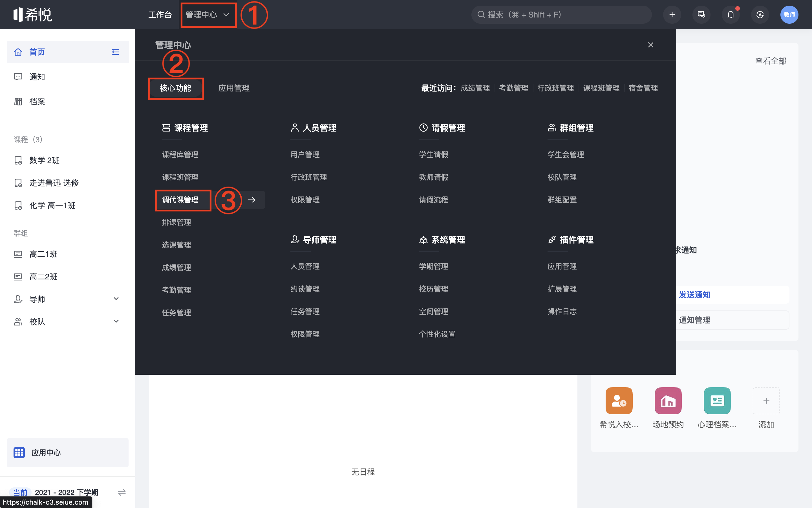
Task: Open 约谈管理 under 导师管理
Action: (305, 289)
